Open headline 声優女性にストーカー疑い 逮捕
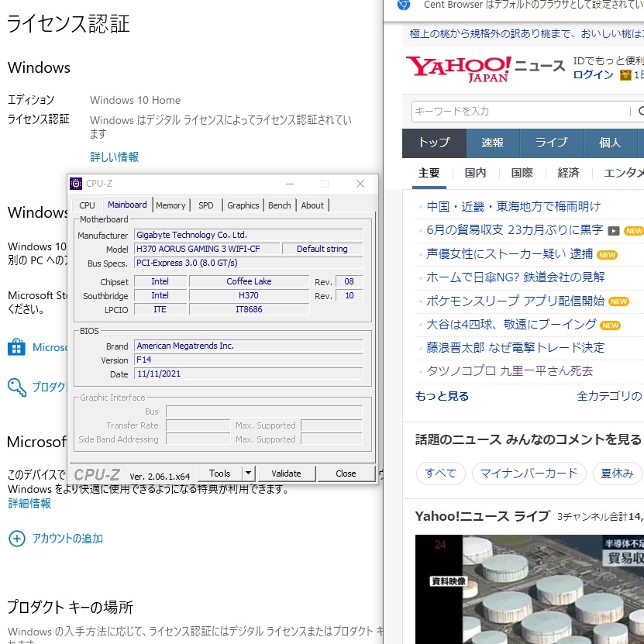 click(x=509, y=254)
